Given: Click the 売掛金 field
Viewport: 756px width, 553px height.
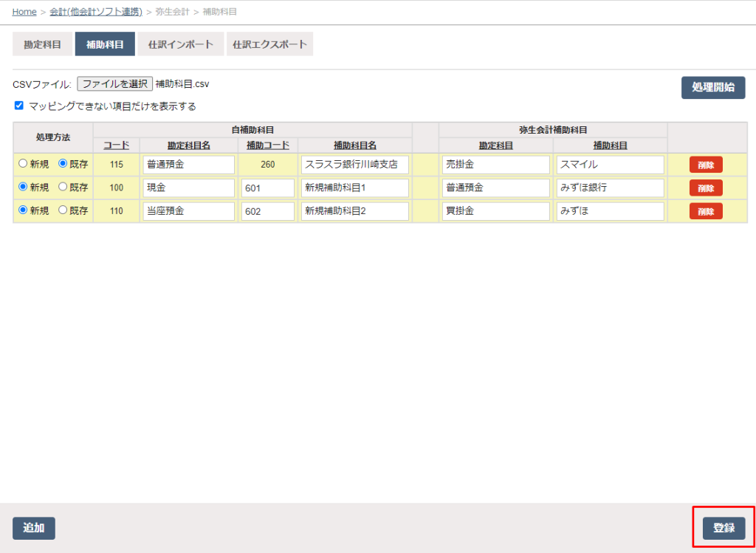Looking at the screenshot, I should coord(495,165).
